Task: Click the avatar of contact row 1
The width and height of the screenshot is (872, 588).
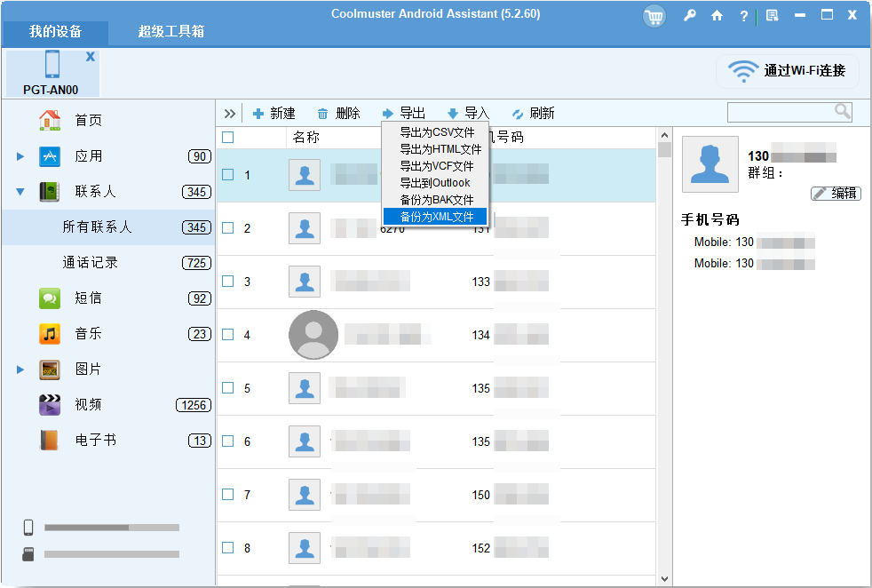Action: click(x=305, y=175)
